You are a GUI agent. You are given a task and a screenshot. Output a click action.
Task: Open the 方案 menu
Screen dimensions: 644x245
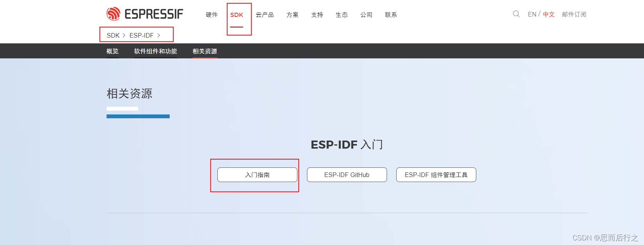(292, 15)
